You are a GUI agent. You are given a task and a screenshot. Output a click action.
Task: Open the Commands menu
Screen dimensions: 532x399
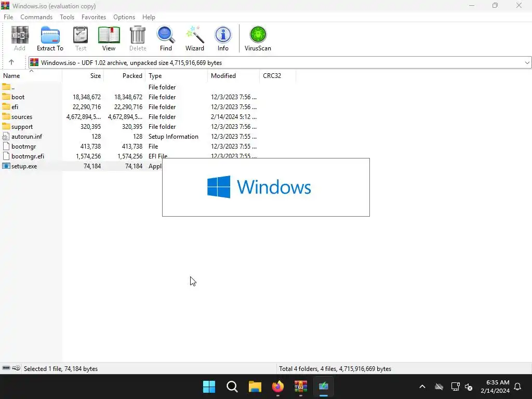coord(36,17)
